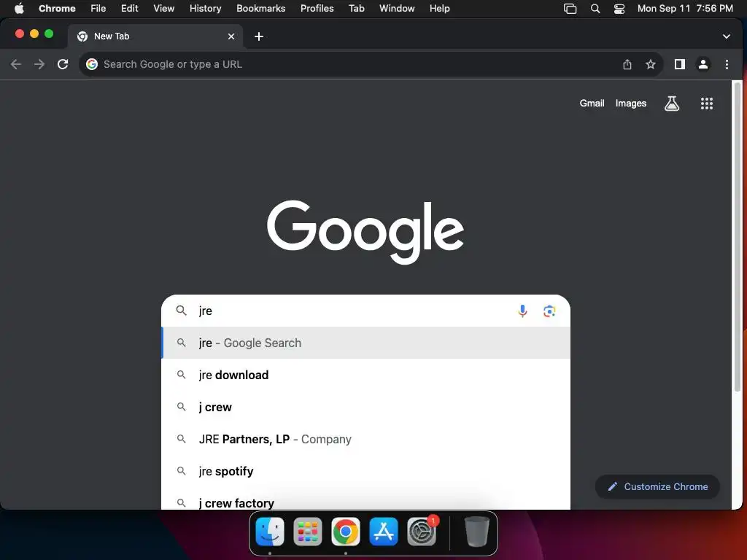Expand the tab search chevron

(x=726, y=36)
